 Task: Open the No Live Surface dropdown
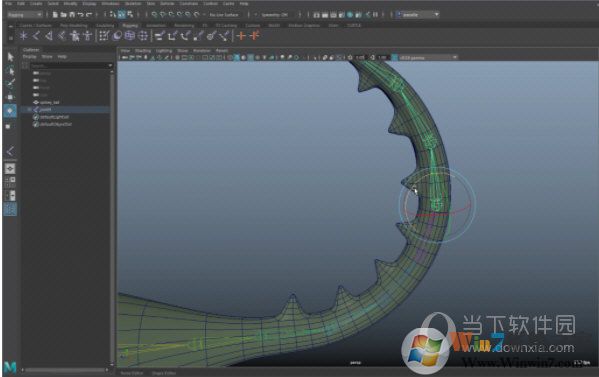224,15
